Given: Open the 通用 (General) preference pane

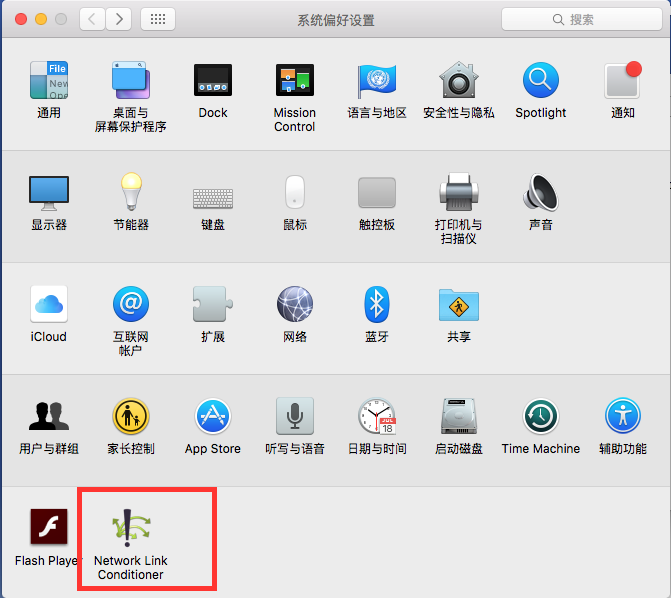Looking at the screenshot, I should [49, 80].
